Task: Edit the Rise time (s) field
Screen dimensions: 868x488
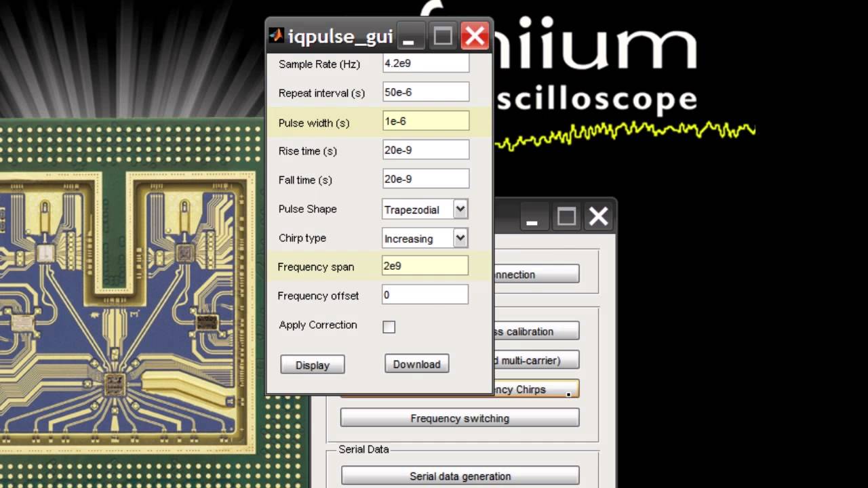Action: click(426, 150)
